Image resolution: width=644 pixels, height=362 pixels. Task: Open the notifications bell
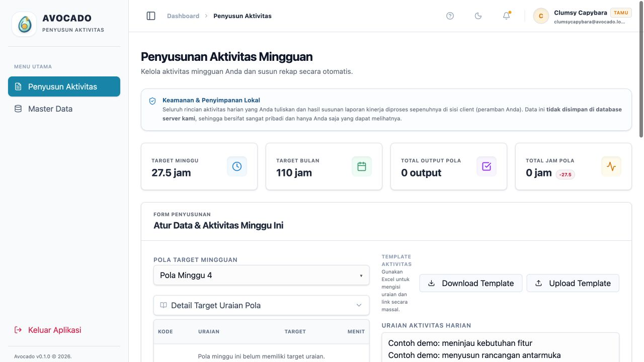[507, 16]
